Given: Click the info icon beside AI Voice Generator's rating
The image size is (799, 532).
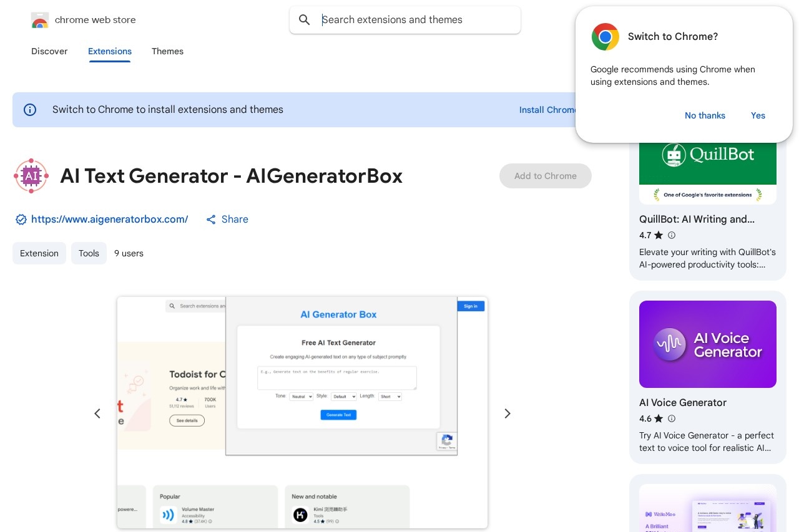Looking at the screenshot, I should tap(672, 419).
